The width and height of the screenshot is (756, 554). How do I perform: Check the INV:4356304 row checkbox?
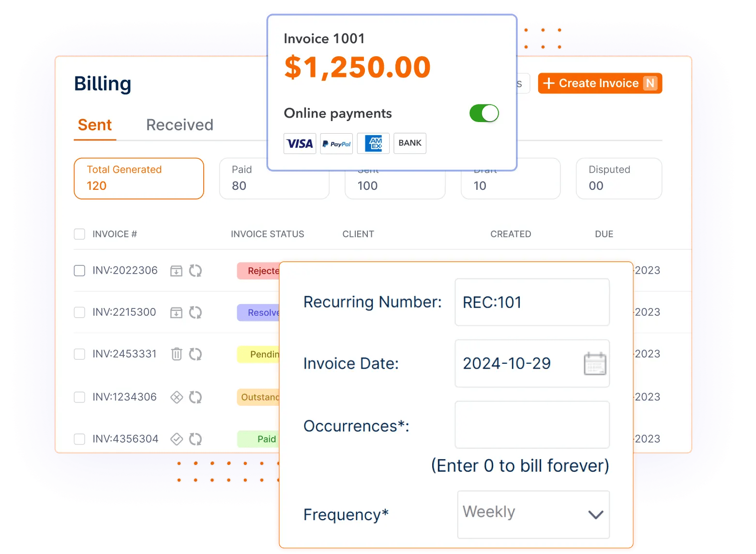tap(79, 439)
